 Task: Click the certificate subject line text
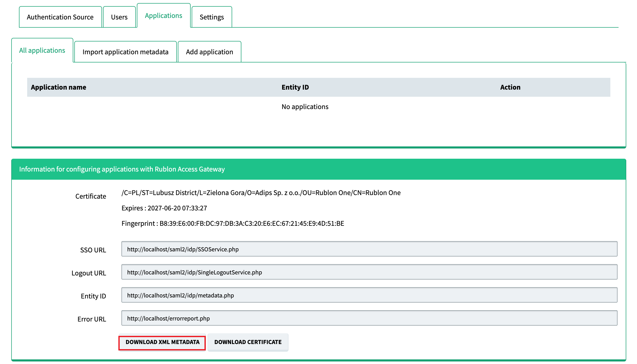261,193
